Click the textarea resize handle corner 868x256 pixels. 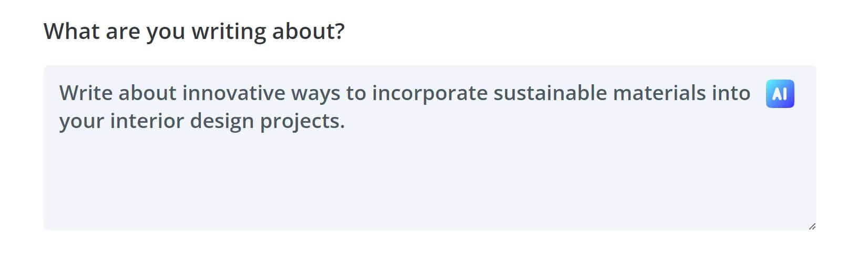[x=812, y=226]
